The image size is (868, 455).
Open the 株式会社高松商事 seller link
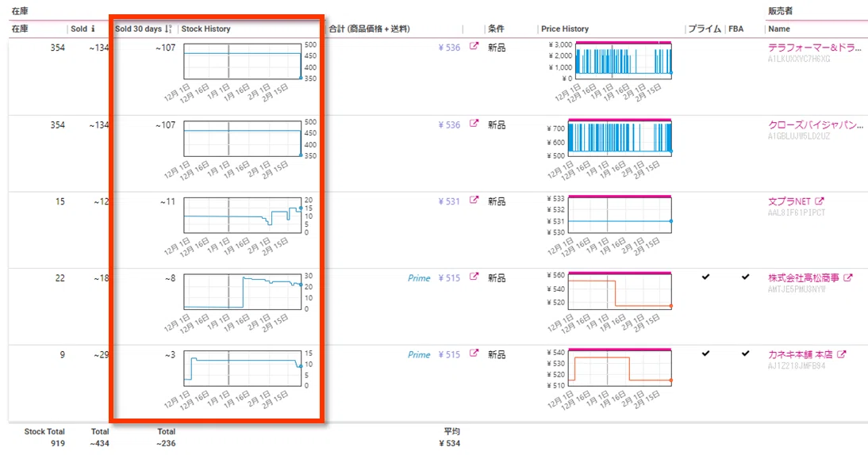click(x=803, y=277)
